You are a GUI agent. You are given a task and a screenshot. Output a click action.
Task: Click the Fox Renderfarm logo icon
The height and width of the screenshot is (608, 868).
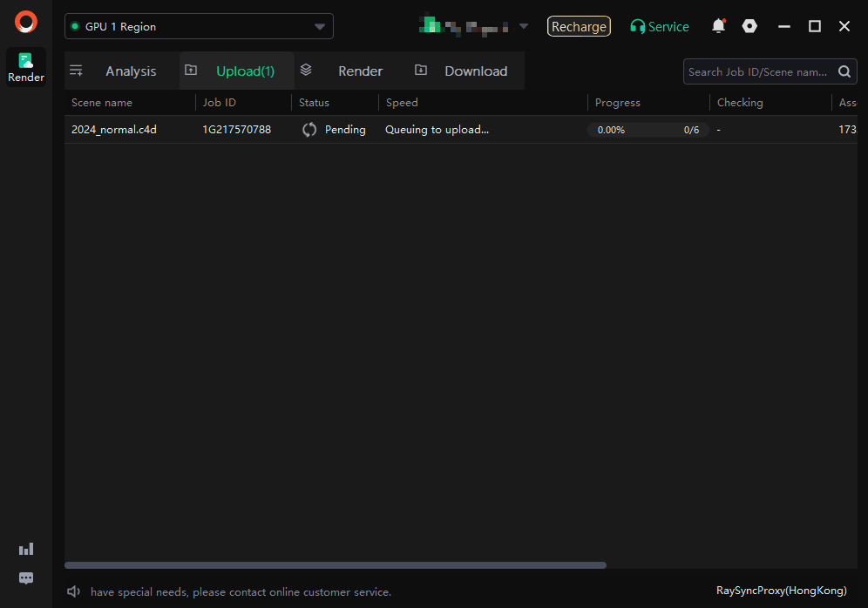[x=26, y=22]
